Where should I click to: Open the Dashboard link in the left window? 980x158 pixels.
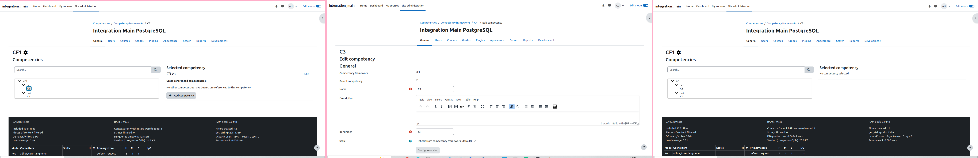pos(49,6)
